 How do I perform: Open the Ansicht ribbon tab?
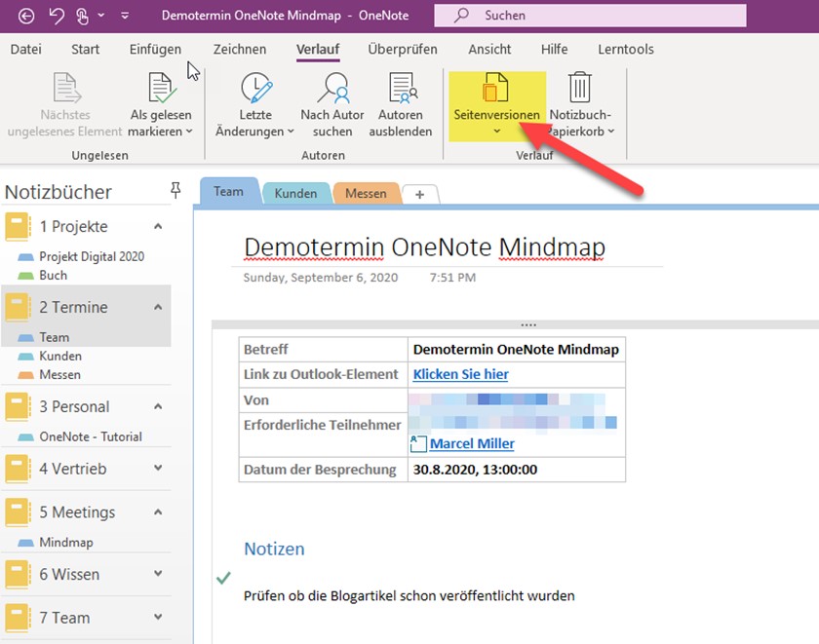489,49
